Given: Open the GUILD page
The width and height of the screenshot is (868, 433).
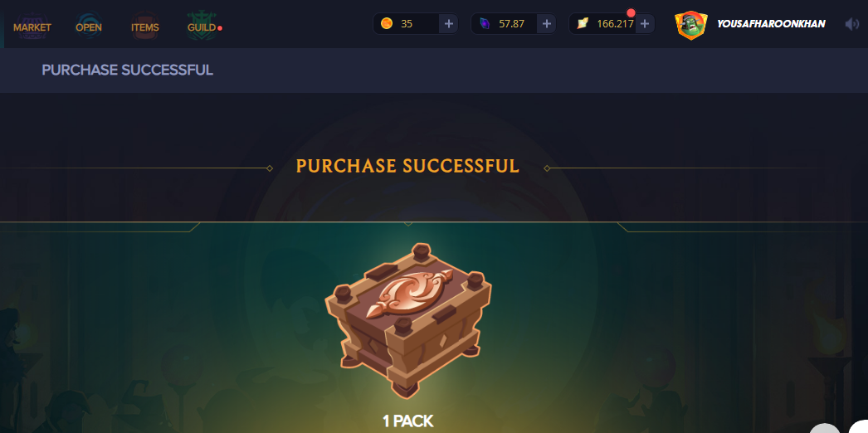Looking at the screenshot, I should 202,27.
